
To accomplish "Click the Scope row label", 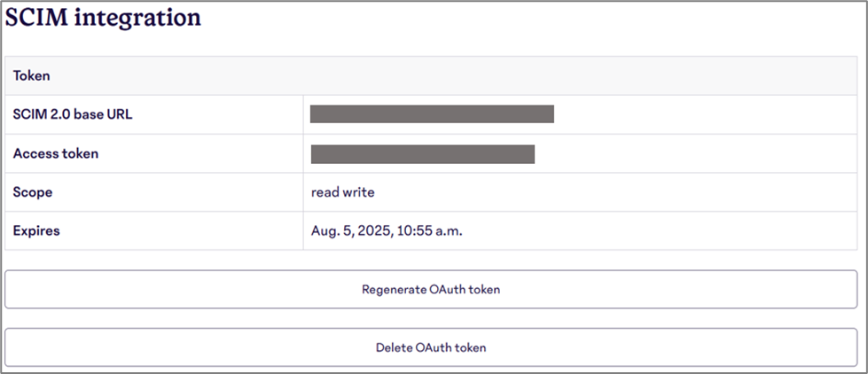I will pos(33,191).
